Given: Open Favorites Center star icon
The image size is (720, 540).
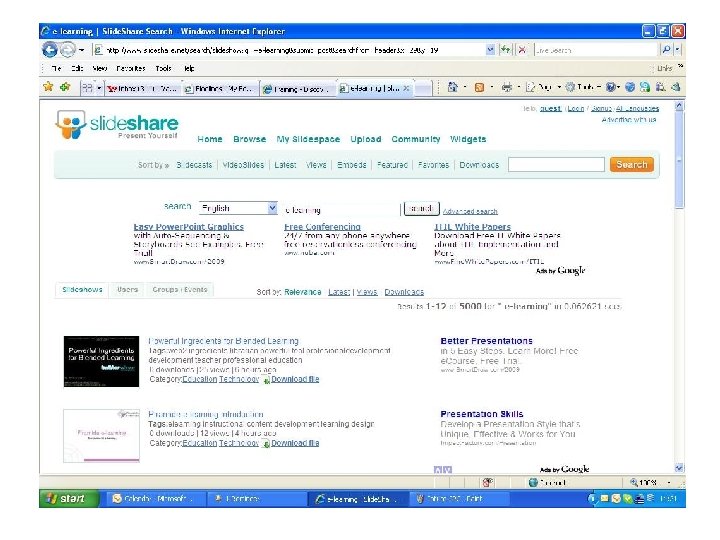Looking at the screenshot, I should (48, 87).
